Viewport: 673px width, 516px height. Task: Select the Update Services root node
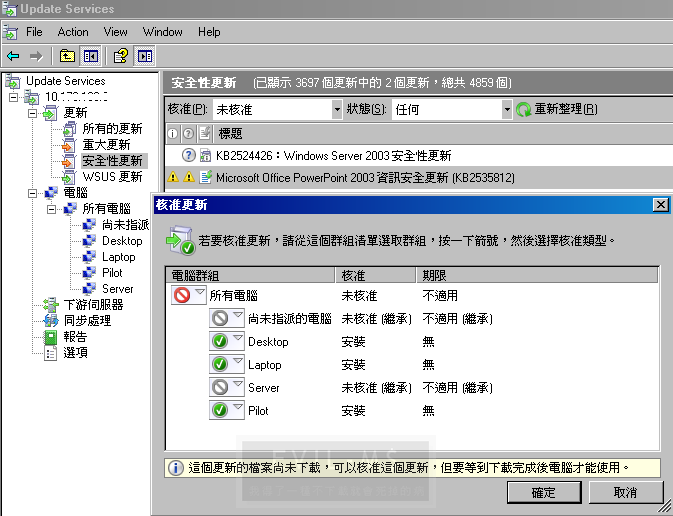[x=65, y=81]
